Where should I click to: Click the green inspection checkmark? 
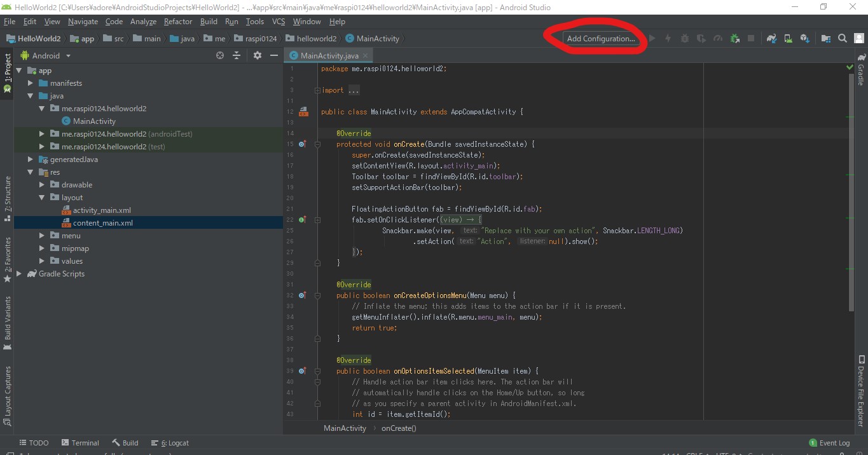click(850, 67)
